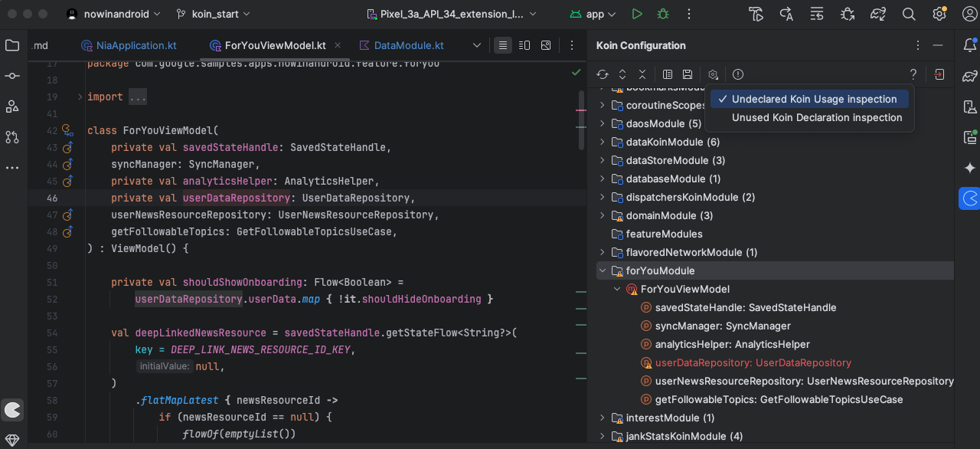Expand the folded import block on line 19

click(x=80, y=97)
